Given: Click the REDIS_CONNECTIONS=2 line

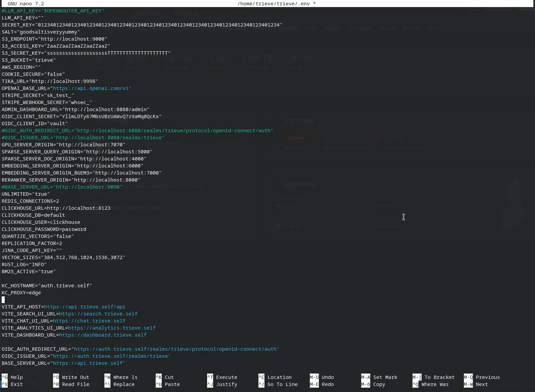Looking at the screenshot, I should coord(30,201).
